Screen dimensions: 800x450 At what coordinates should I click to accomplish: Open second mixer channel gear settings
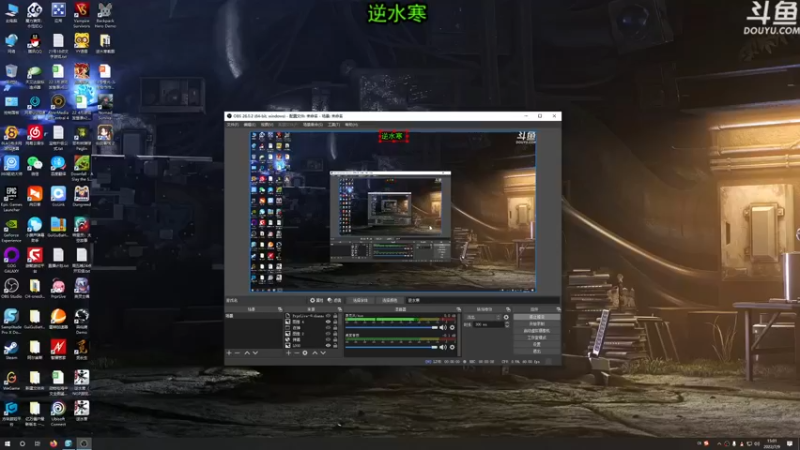point(452,347)
